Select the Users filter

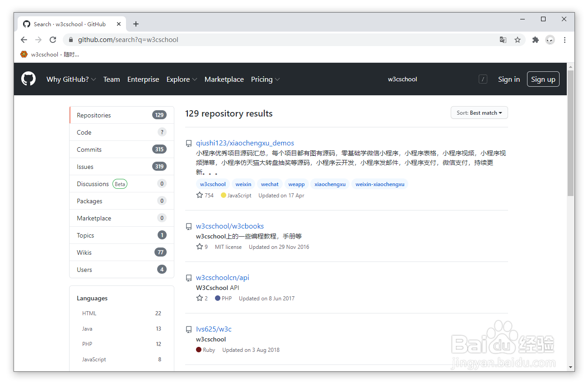coord(121,270)
